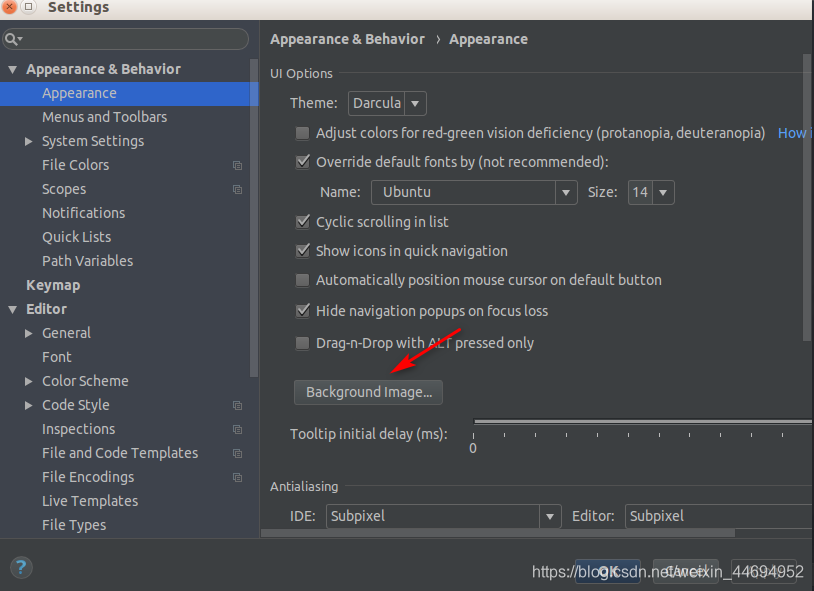The height and width of the screenshot is (591, 814).
Task: Open the font Name dropdown showing Ubuntu
Action: coord(474,192)
